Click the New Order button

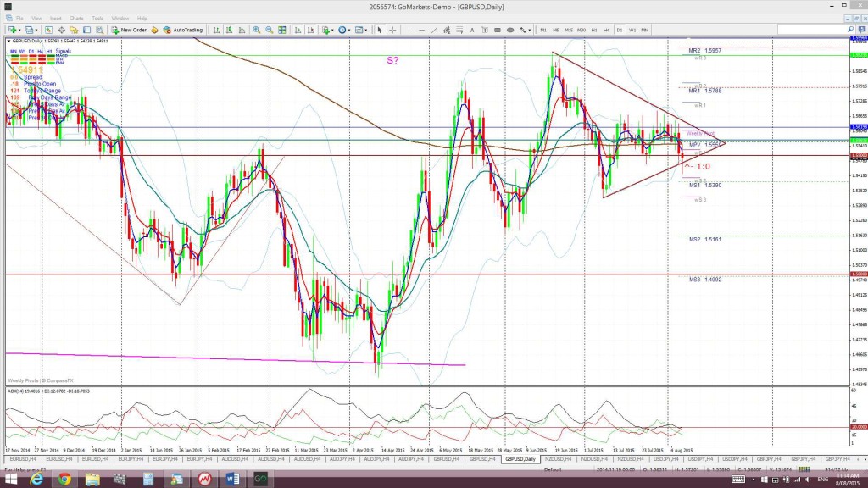click(129, 30)
